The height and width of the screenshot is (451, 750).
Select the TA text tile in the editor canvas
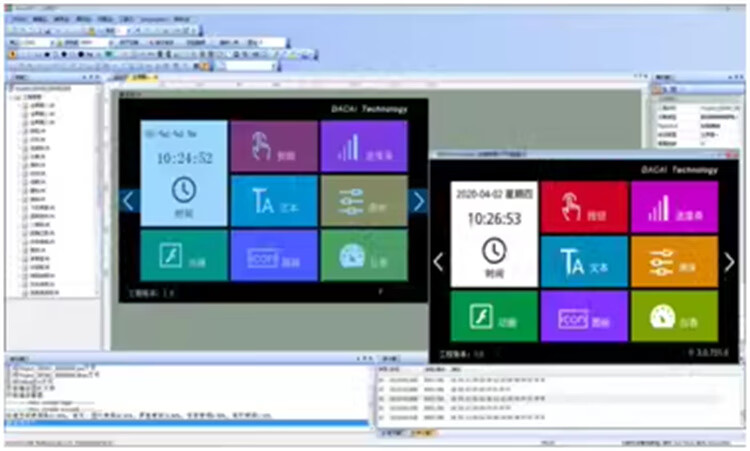tap(274, 201)
